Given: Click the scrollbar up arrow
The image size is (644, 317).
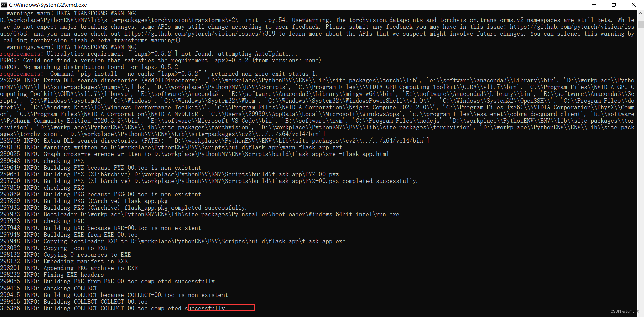Looking at the screenshot, I should coord(640,13).
